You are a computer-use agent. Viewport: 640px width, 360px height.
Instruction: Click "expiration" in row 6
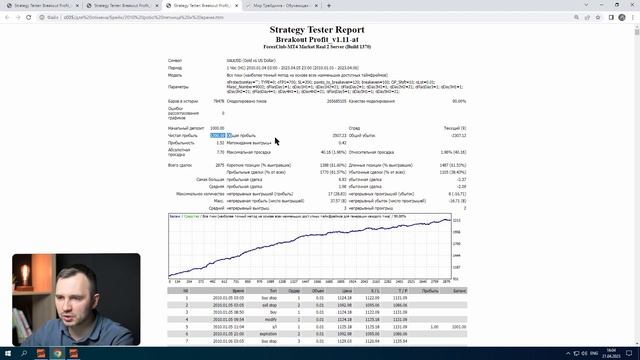(268, 334)
